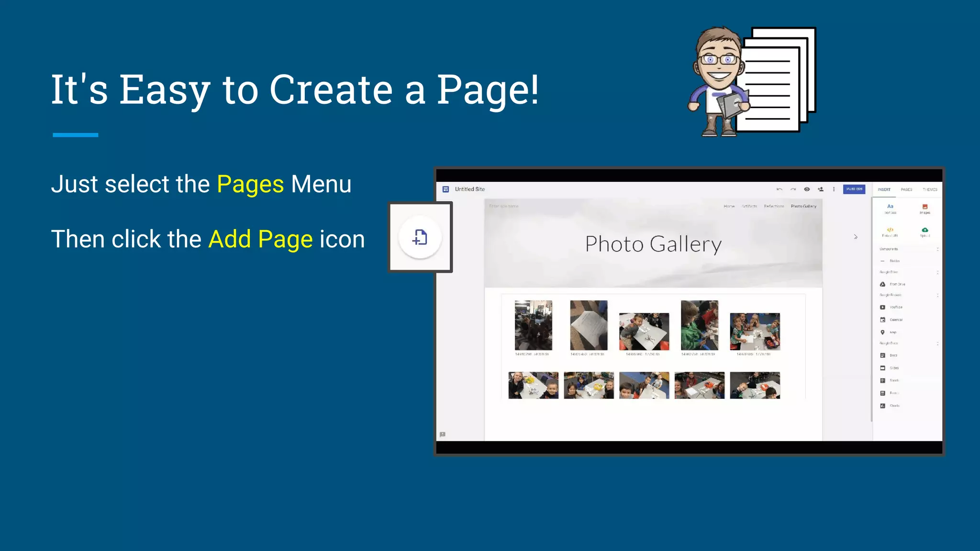Insert a Text box

pos(890,209)
